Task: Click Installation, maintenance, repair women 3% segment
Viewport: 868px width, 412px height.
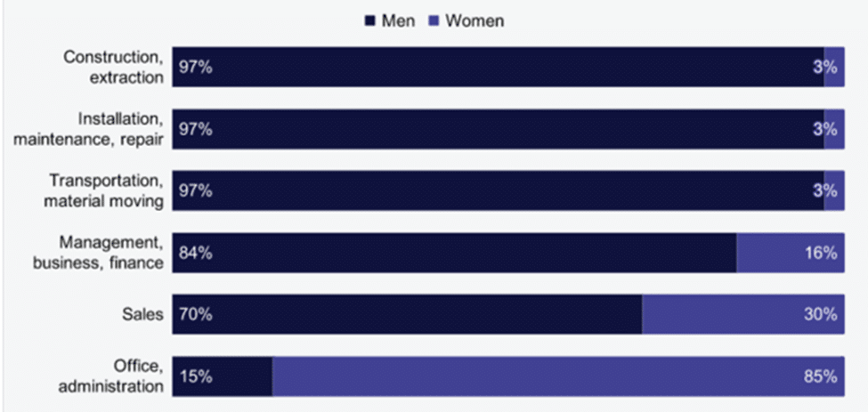Action: (x=834, y=129)
